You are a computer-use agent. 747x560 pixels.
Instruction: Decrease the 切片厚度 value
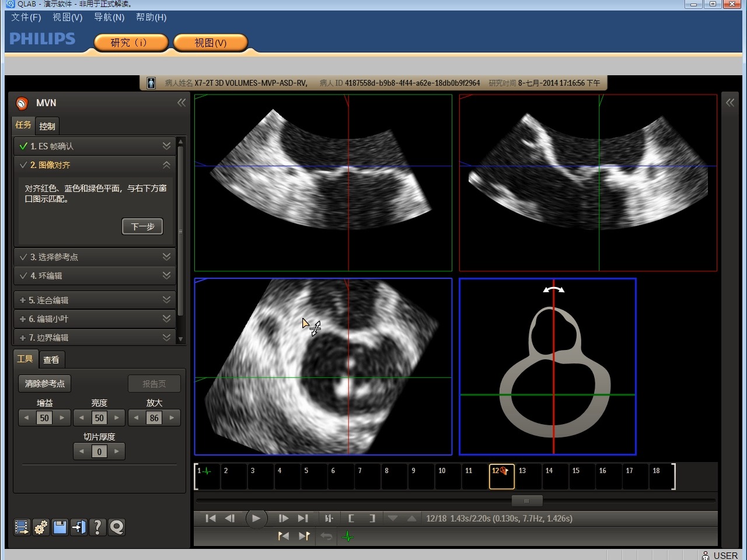coord(81,451)
